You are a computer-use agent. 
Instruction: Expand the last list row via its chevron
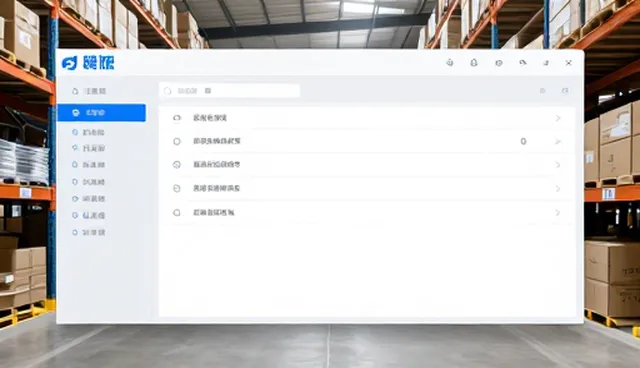coord(558,213)
